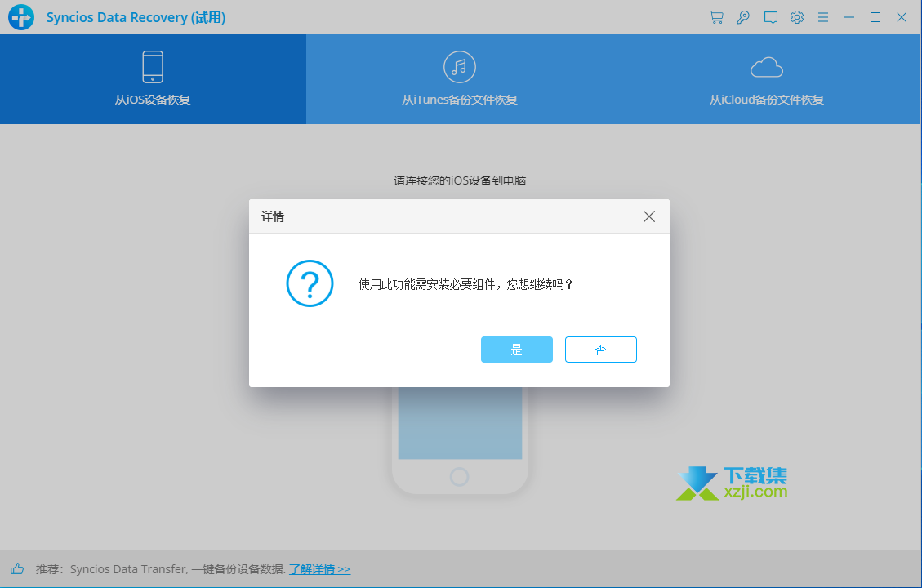Click the thumbs-up recommend icon

click(x=17, y=568)
